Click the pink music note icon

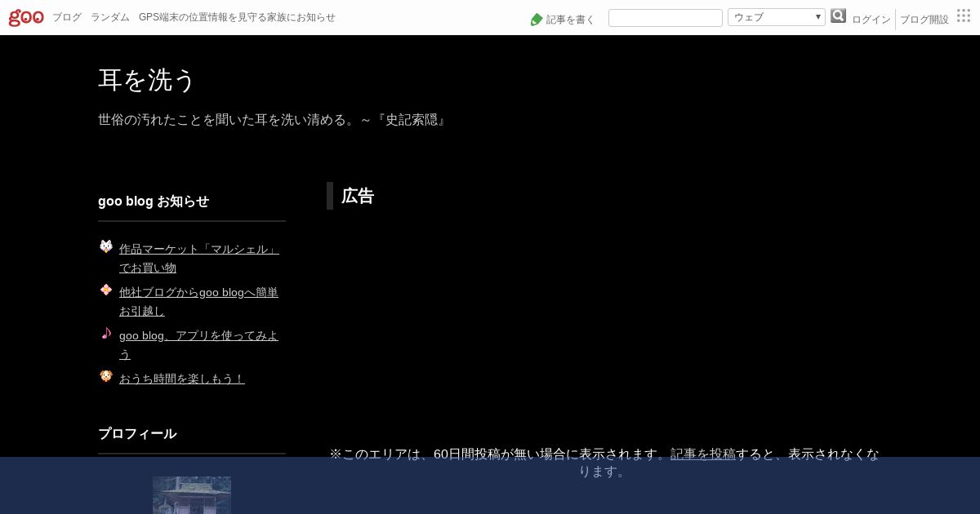[106, 333]
